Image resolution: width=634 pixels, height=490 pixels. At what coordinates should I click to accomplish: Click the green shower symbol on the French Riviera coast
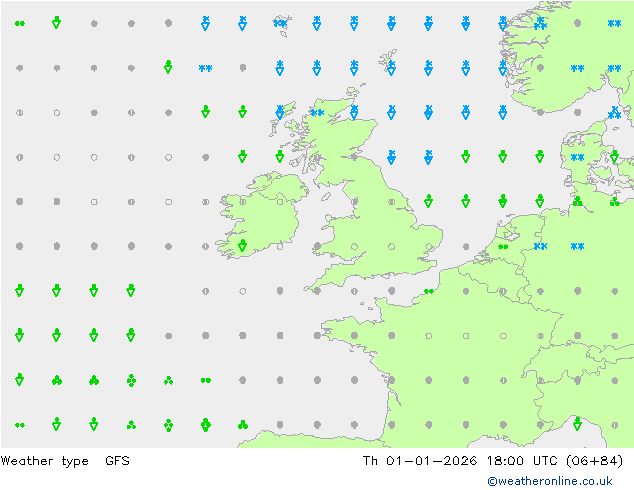pyautogui.click(x=577, y=424)
